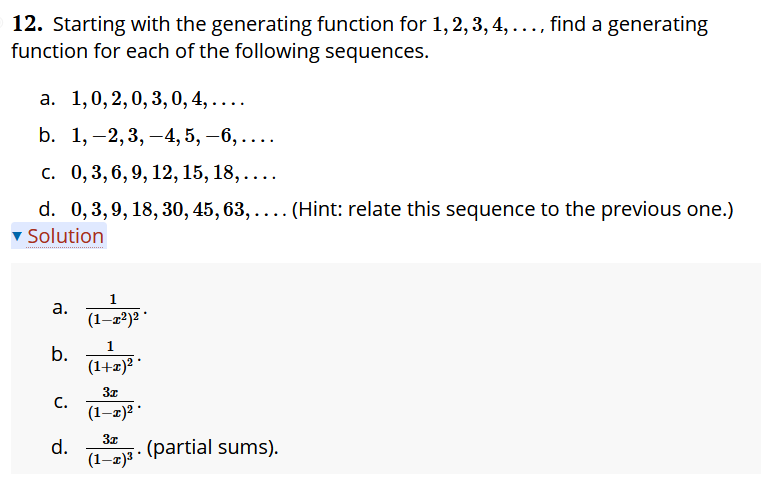Click the sequence 0,3,9,18,30,45,63
Image resolution: width=777 pixels, height=498 pixels.
(x=179, y=210)
